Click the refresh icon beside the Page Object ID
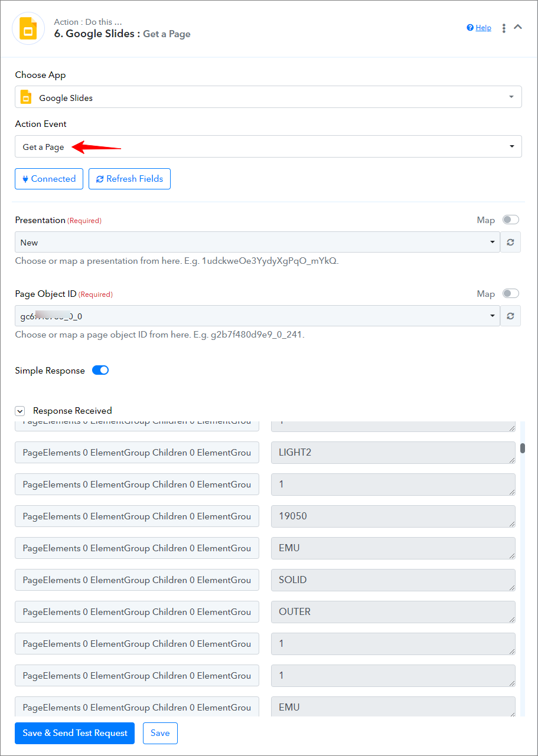The height and width of the screenshot is (756, 538). [510, 316]
